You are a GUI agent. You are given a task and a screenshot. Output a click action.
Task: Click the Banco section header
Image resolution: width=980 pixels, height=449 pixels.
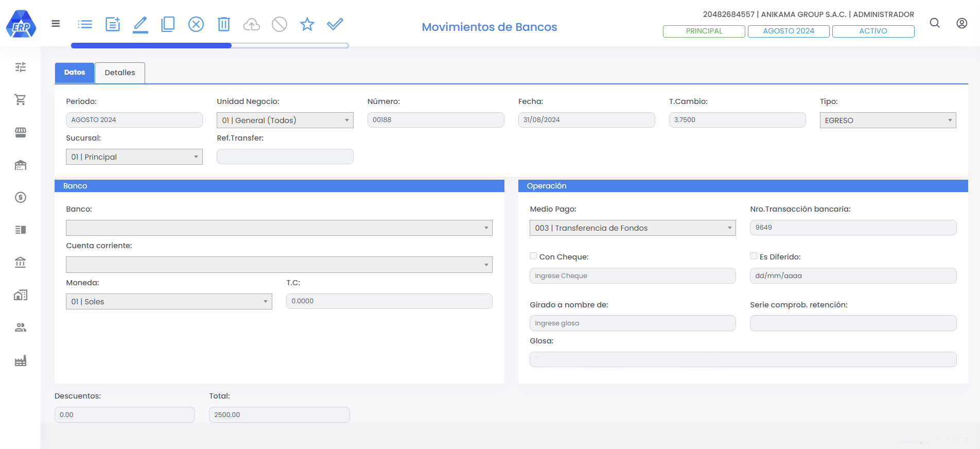pos(279,186)
